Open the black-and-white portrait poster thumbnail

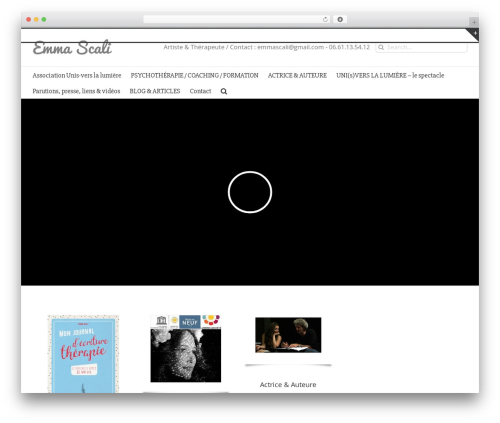pyautogui.click(x=186, y=348)
